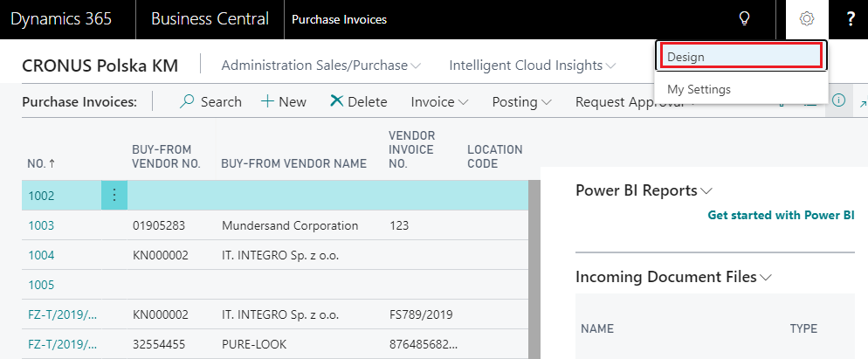
Task: Choose Design from the settings menu
Action: (x=741, y=57)
